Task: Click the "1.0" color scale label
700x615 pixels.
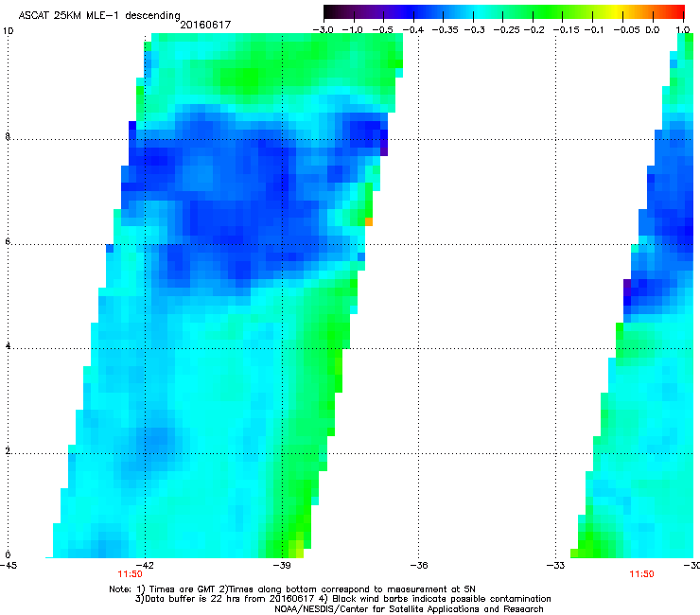Action: [683, 30]
